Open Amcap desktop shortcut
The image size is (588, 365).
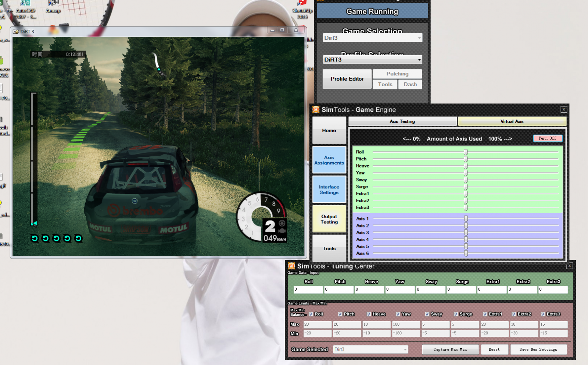[x=53, y=7]
